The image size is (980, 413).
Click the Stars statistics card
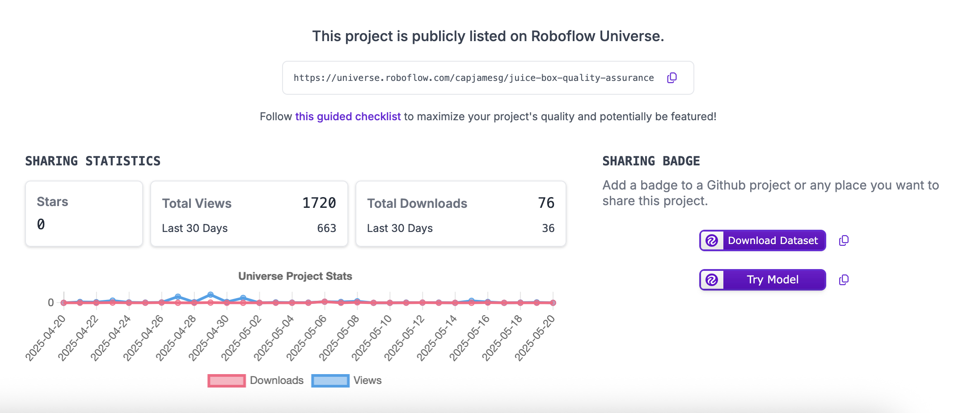(x=84, y=214)
